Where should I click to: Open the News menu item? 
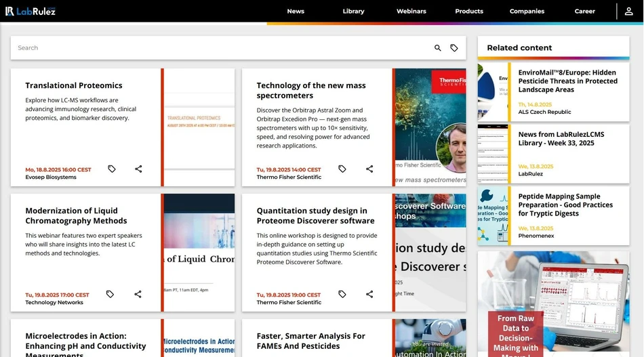tap(296, 12)
